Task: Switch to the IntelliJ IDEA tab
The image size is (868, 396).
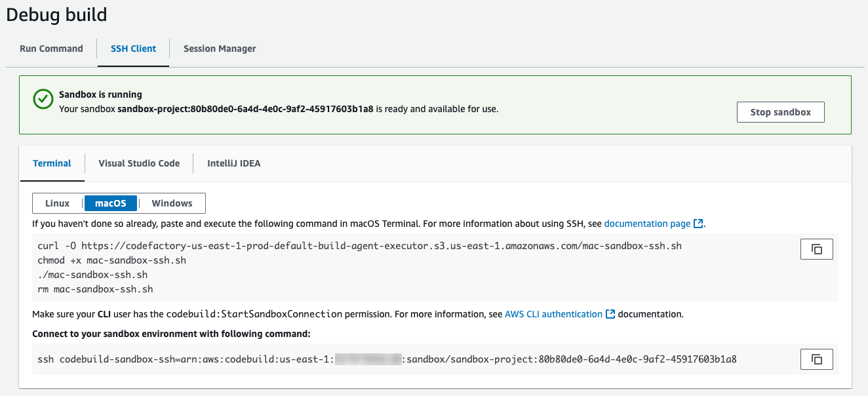Action: (233, 163)
